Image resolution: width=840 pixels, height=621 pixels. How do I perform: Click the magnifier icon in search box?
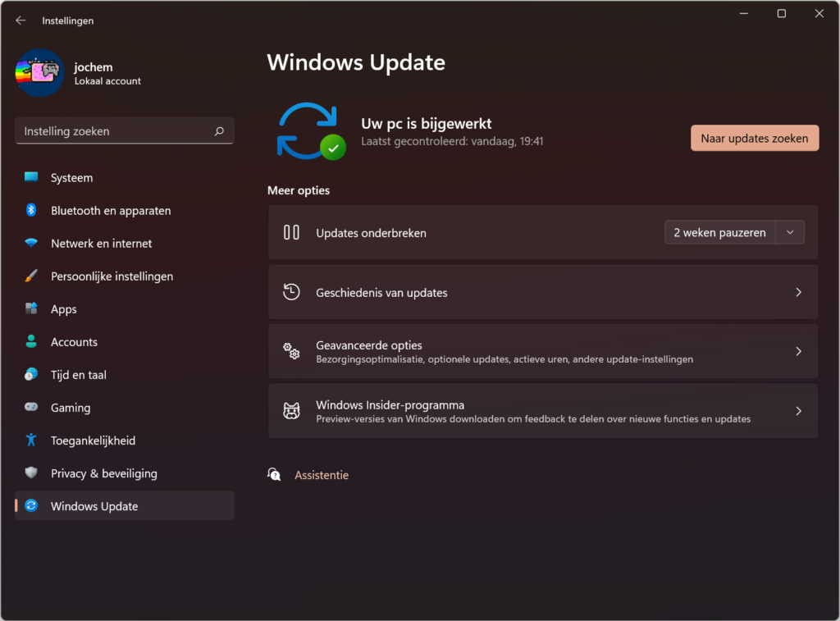(x=219, y=131)
